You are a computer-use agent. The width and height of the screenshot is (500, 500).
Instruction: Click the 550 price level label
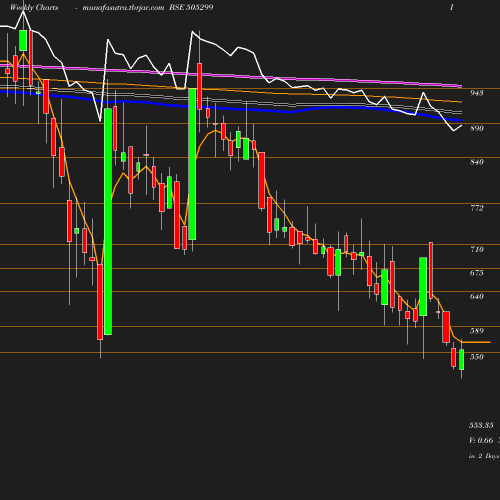(x=476, y=357)
